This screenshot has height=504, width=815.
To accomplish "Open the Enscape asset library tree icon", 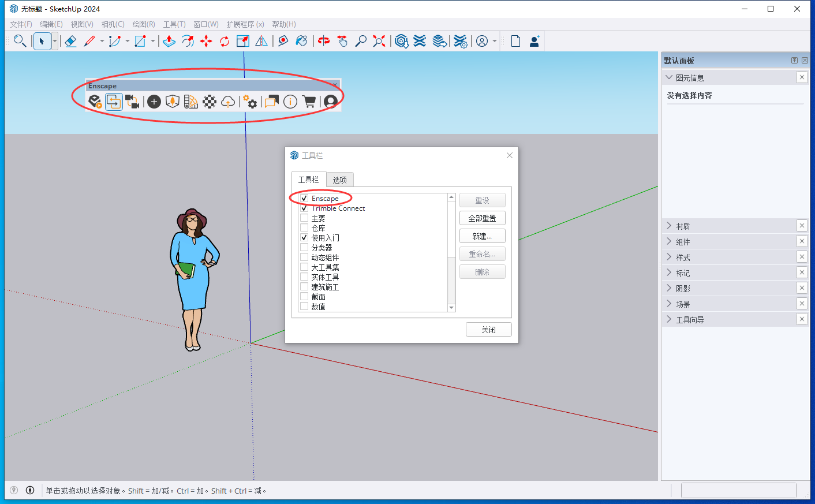I will click(173, 102).
